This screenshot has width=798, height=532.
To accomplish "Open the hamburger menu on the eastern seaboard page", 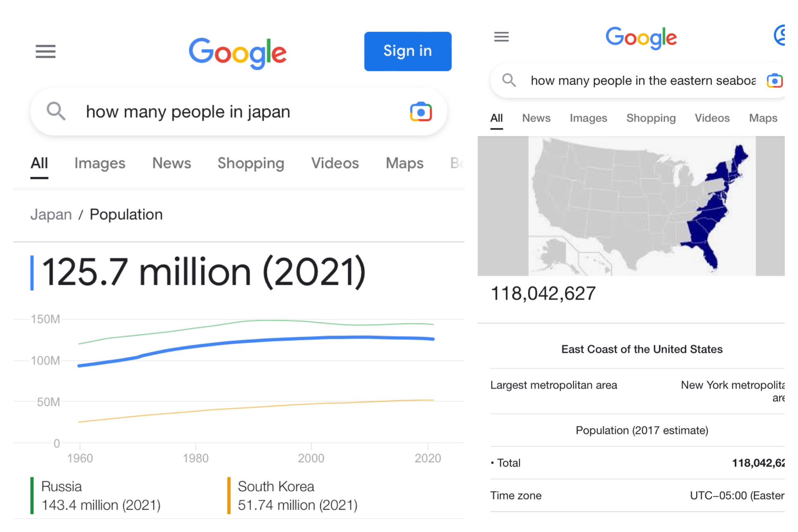I will point(501,37).
